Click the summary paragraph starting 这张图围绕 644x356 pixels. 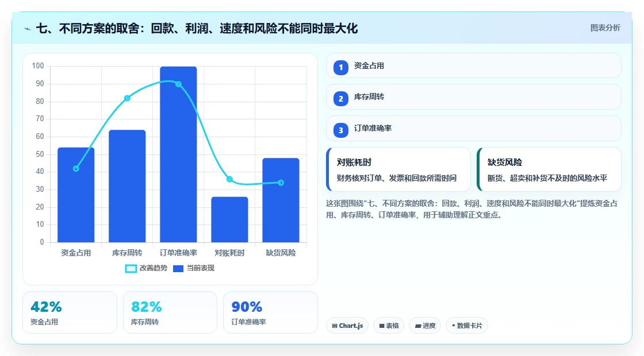[472, 209]
